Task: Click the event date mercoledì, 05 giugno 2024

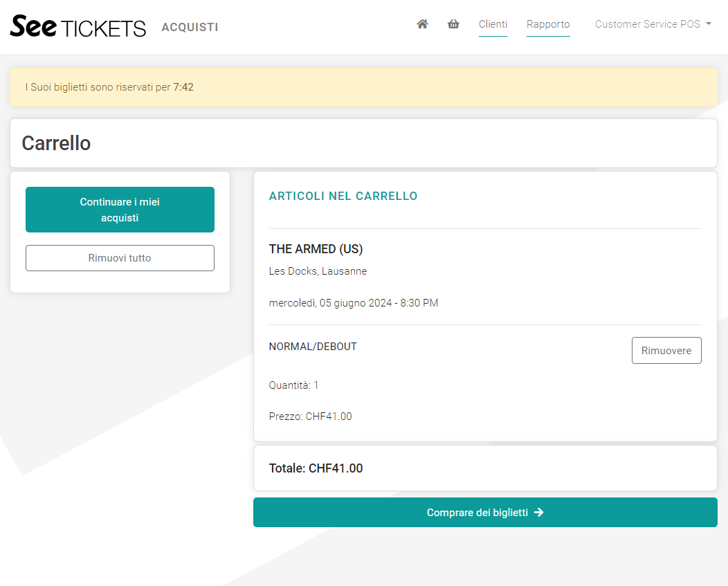Action: tap(353, 303)
